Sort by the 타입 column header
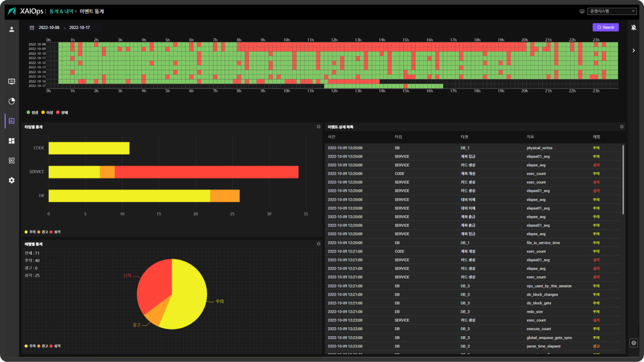The width and height of the screenshot is (644, 362). [x=398, y=137]
